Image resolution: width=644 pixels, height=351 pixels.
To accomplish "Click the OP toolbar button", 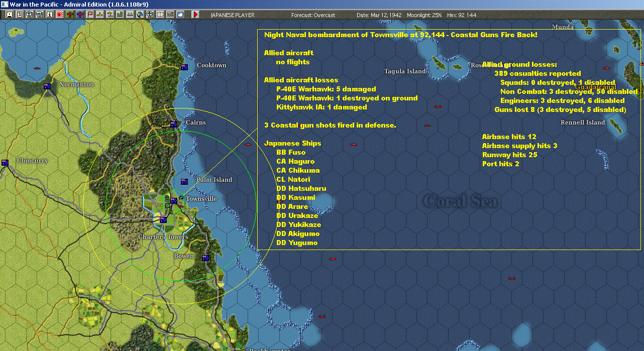I will 160,15.
